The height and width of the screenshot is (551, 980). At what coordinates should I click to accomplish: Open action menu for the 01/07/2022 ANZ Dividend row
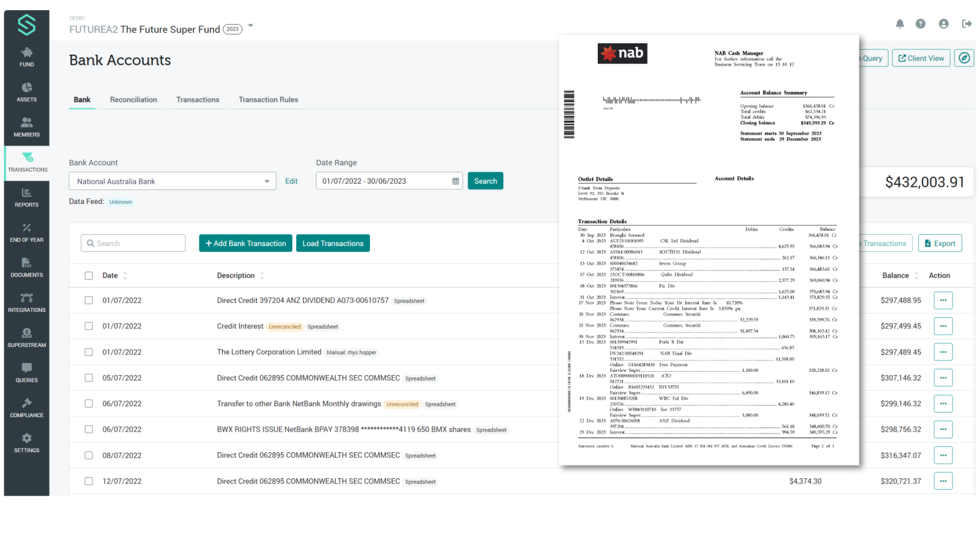tap(943, 300)
